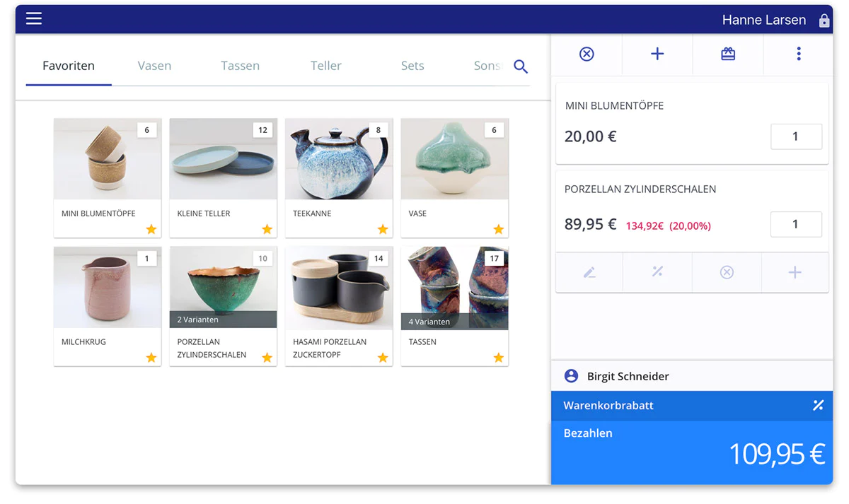The image size is (849, 504).
Task: Toggle favorite star on Teekanne
Action: (383, 229)
